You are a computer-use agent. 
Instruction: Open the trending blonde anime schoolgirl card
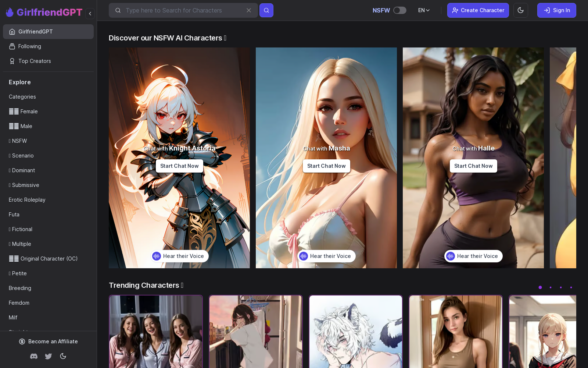tap(542, 332)
